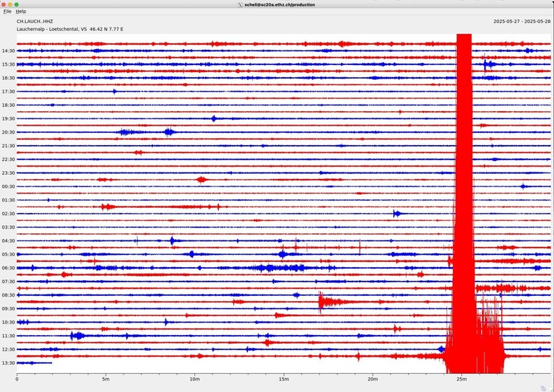Select the 06:30 trace time label
The image size is (554, 392).
tap(9, 268)
